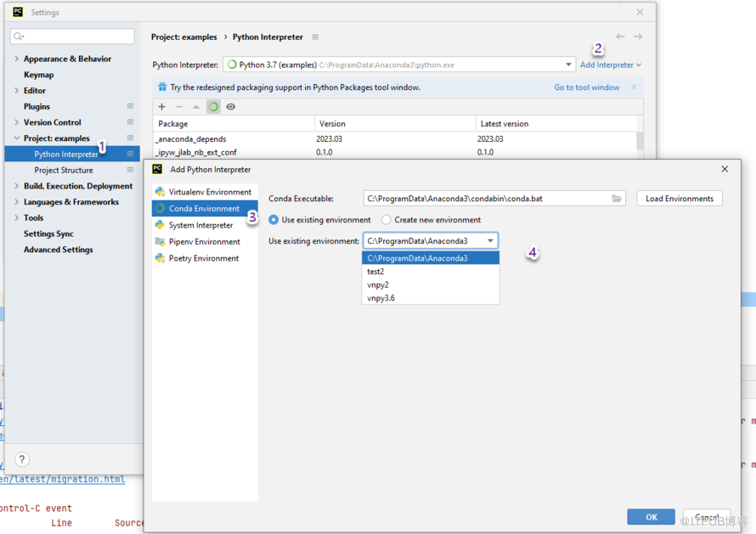Open the Add Interpreter dropdown link
The height and width of the screenshot is (534, 756).
610,65
